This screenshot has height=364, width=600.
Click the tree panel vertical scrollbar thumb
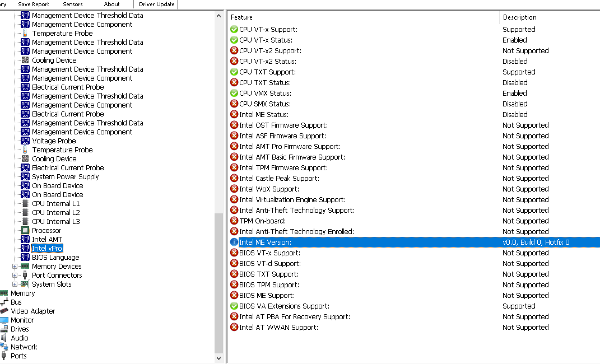click(x=219, y=283)
